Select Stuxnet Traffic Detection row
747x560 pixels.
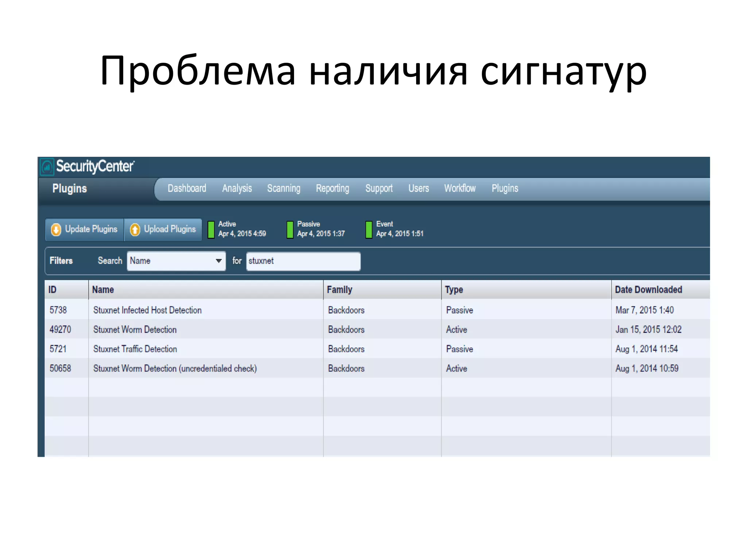(377, 349)
